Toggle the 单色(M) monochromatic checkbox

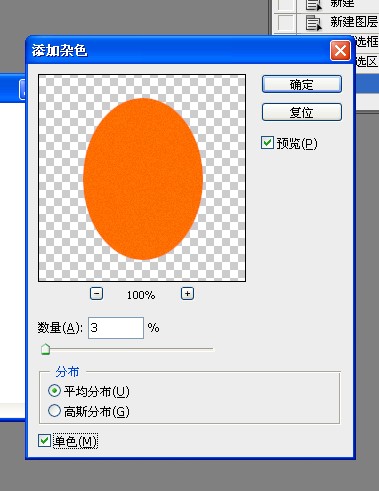pos(44,440)
